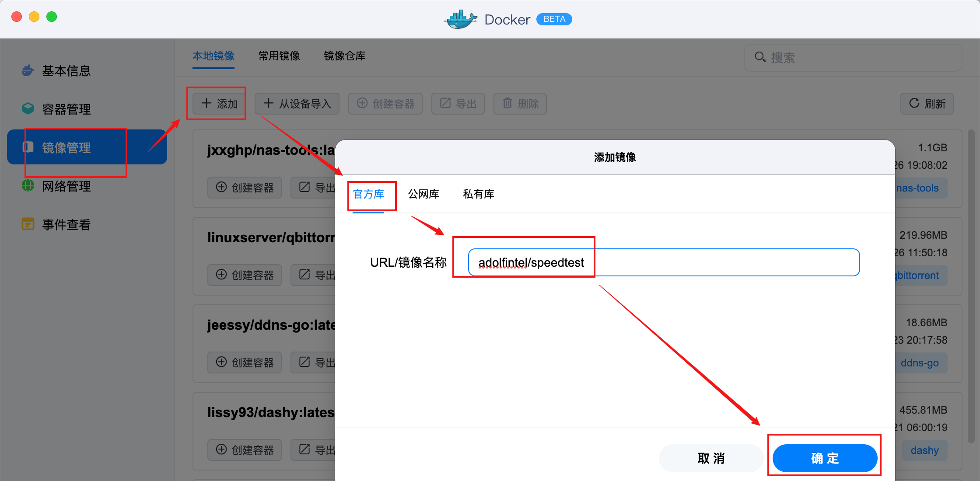Export the linuxserver/qbittorrent image
The image size is (980, 481).
pos(314,275)
